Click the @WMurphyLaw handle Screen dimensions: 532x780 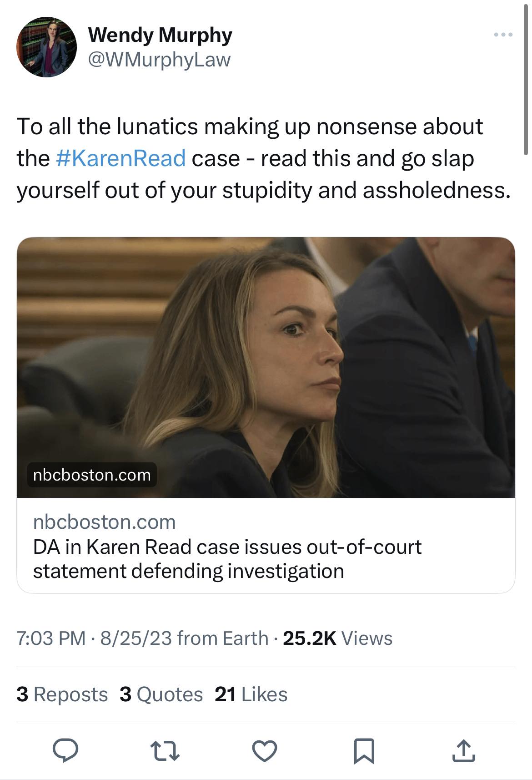[159, 60]
